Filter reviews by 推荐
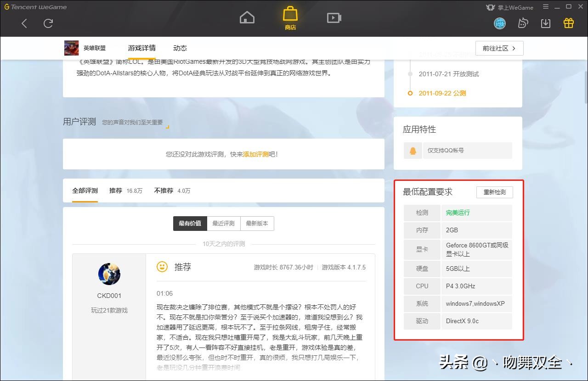Screen dimensions: 588x381 [x=116, y=190]
